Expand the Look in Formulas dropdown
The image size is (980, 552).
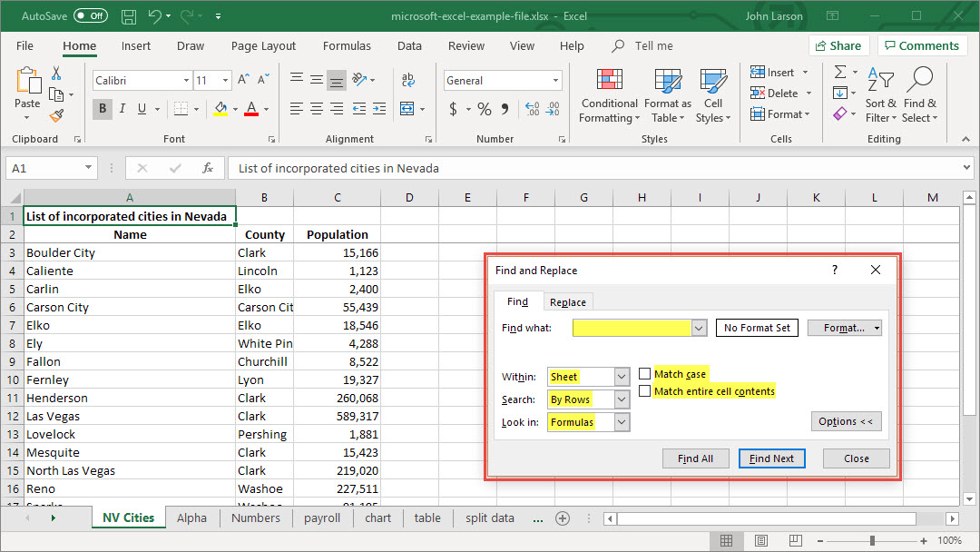tap(622, 422)
